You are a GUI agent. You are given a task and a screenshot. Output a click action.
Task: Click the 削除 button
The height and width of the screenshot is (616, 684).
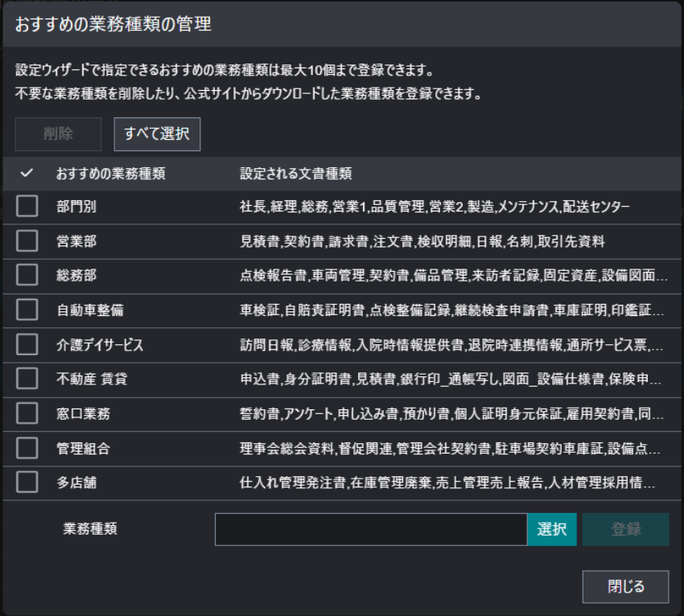(x=59, y=134)
